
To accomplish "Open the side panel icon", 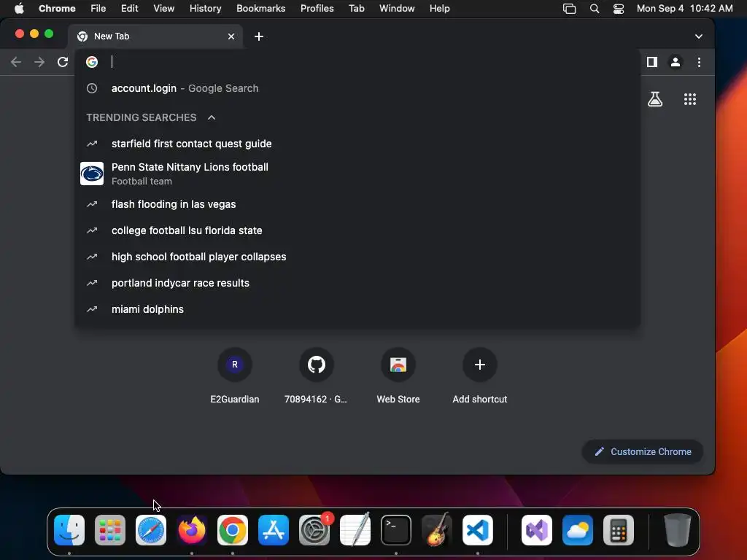I will (652, 62).
